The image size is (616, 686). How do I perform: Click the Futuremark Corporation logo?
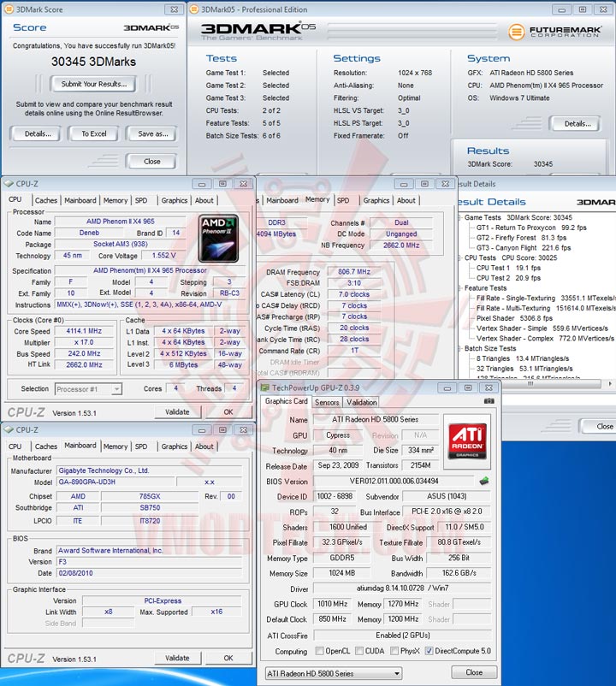554,32
